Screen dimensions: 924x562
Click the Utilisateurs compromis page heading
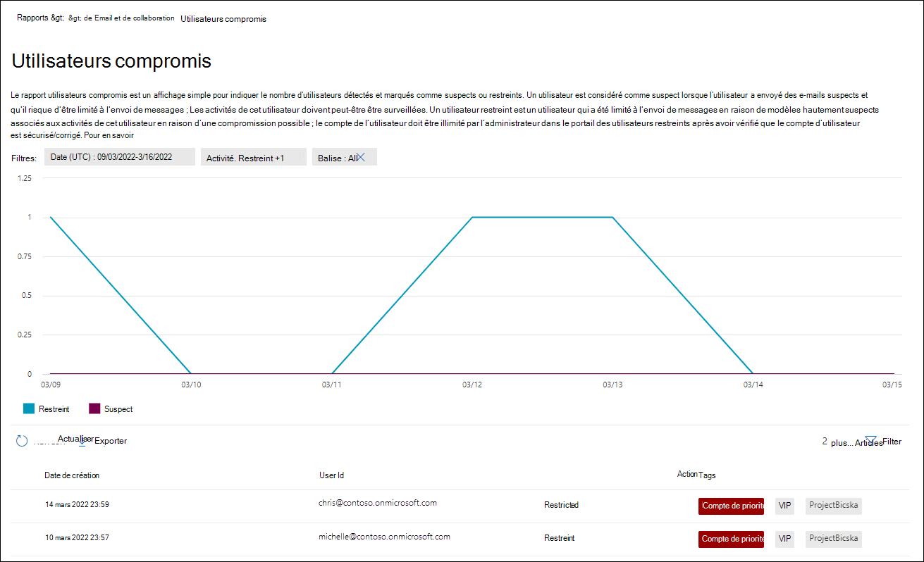point(111,61)
